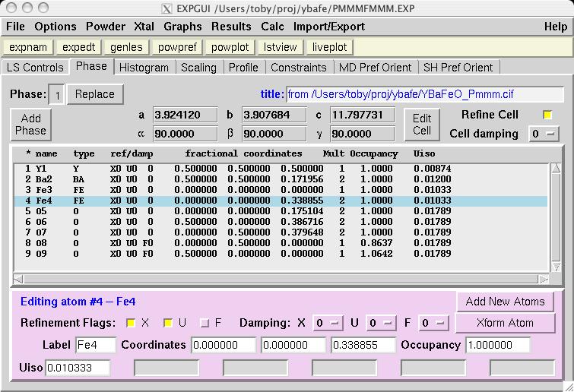Click the Add New Atoms button
The height and width of the screenshot is (392, 574).
505,302
